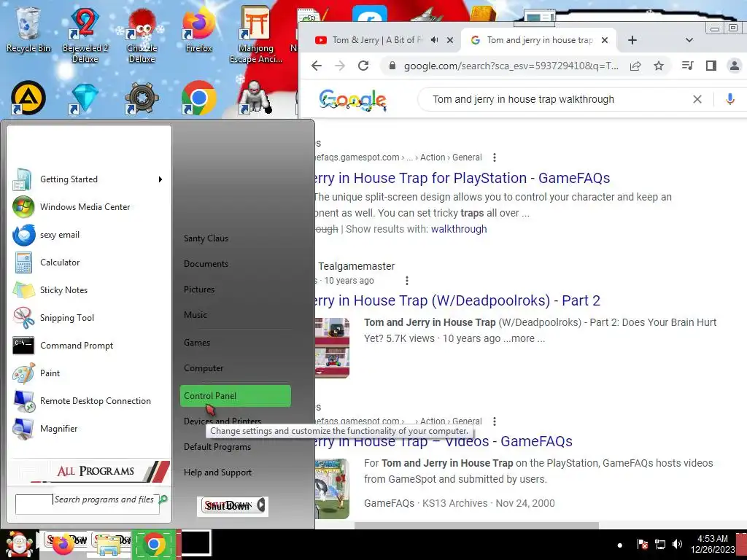Open the Action Center flag in tray
Viewport: 747px width, 560px height.
(642, 544)
